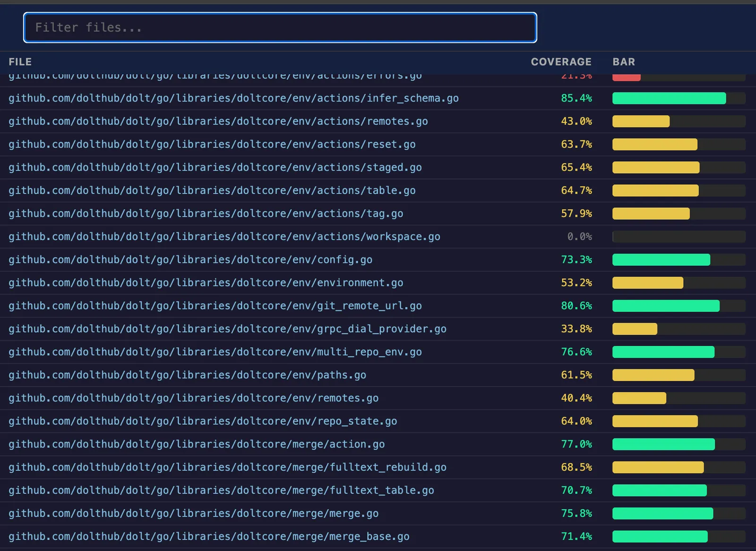Screen dimensions: 756x551
Task: Open the staged.go coverage entry
Action: pos(215,168)
